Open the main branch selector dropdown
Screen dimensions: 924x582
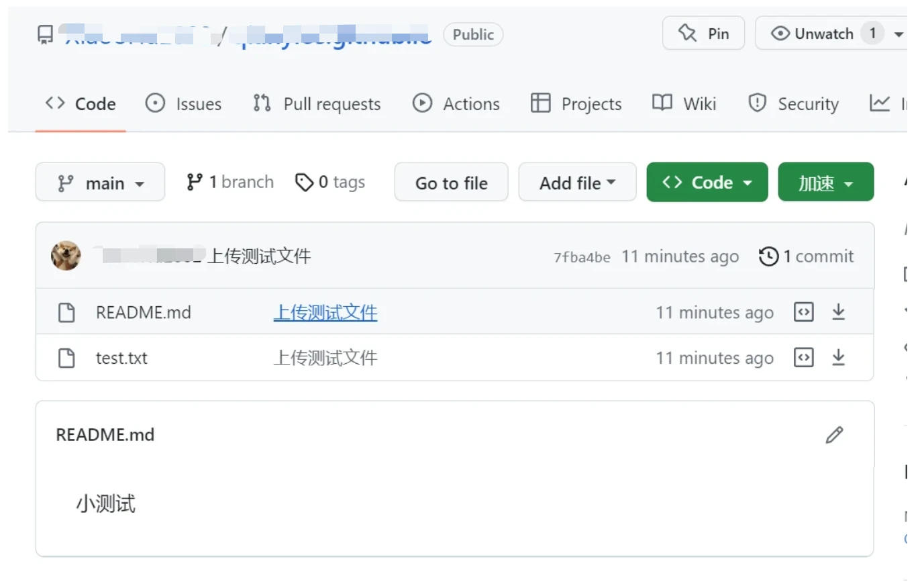tap(100, 183)
